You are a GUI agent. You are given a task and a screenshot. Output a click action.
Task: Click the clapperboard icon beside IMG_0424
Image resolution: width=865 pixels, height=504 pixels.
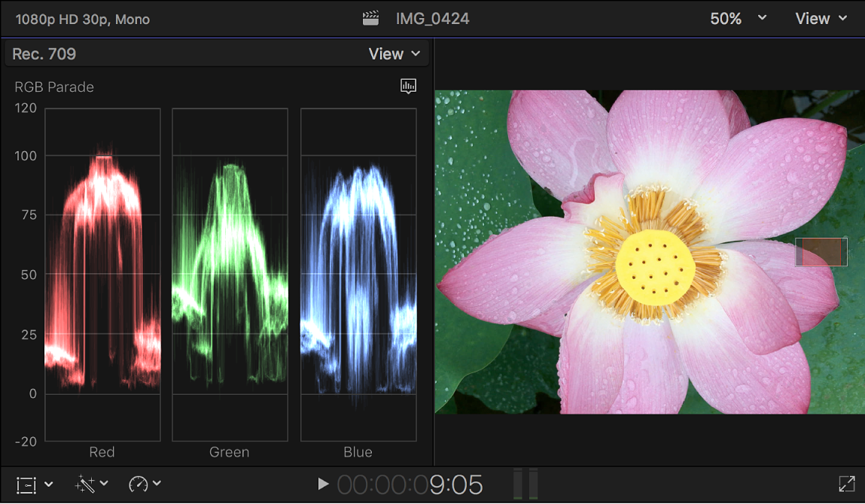tap(370, 17)
